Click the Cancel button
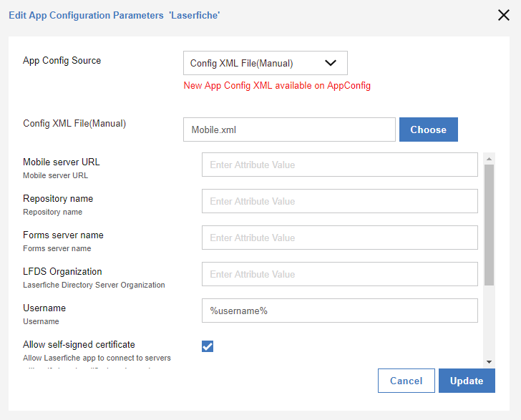The height and width of the screenshot is (420, 521). tap(406, 381)
